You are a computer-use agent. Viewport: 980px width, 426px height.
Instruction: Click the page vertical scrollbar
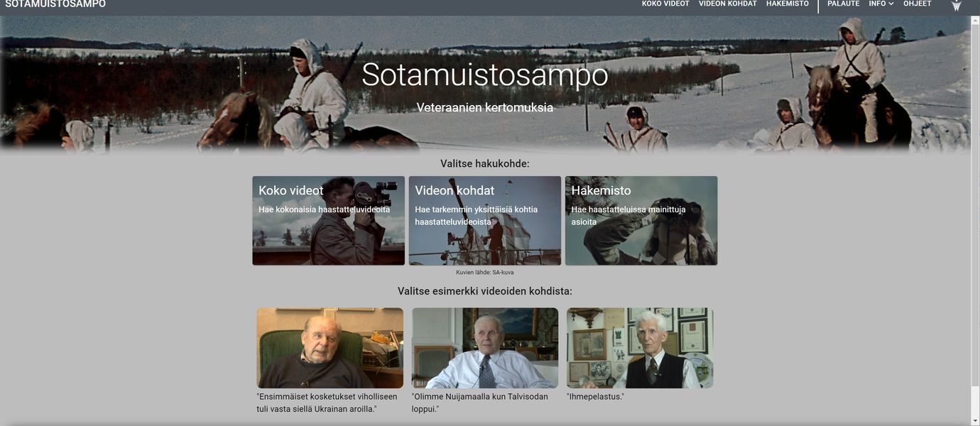(975, 213)
